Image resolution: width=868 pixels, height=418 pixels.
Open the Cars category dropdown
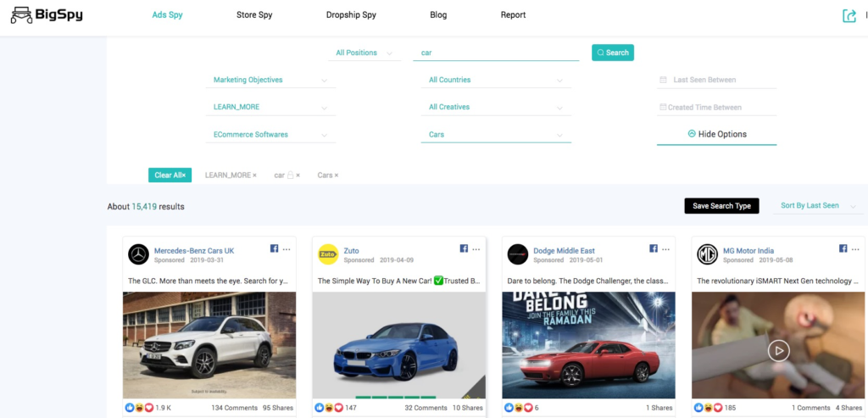(x=496, y=135)
